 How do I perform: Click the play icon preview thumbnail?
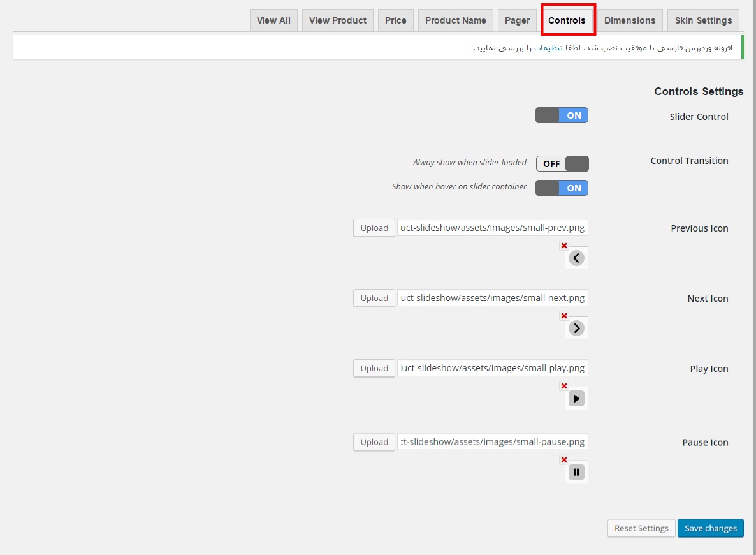[x=576, y=399]
